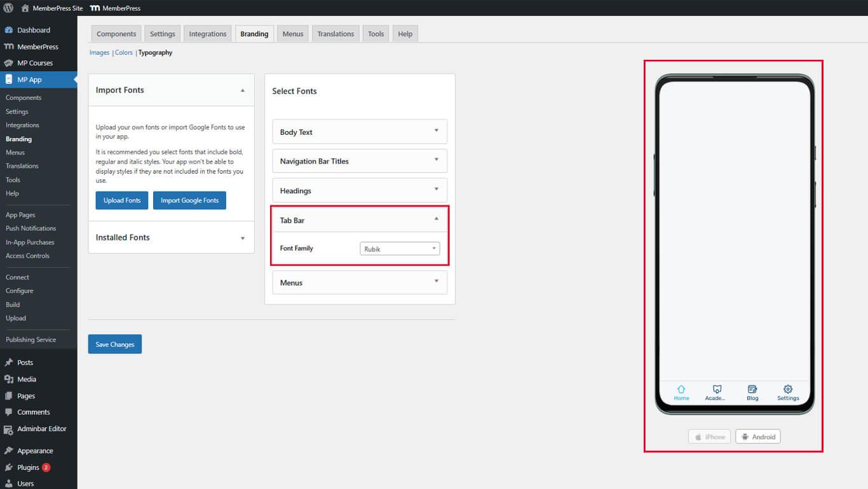Click the WordPress logo in admin bar
Screen dimensions: 868x489
pyautogui.click(x=8, y=8)
